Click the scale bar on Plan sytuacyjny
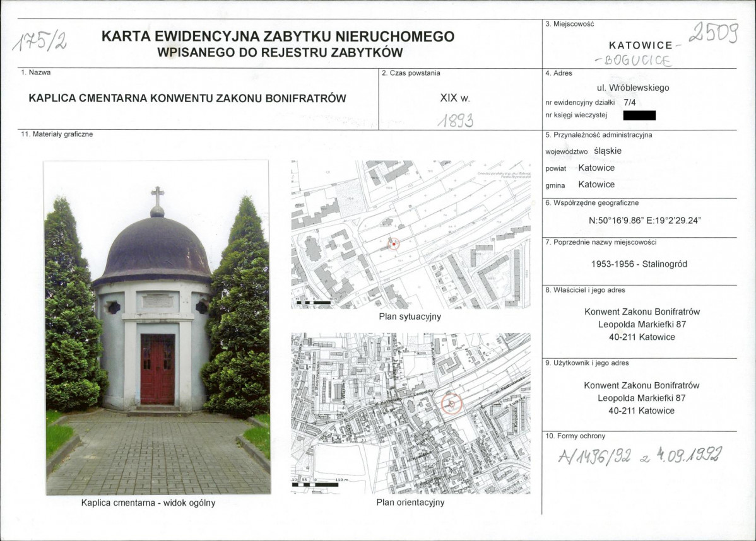Screen dimensions: 756x541 [x=314, y=303]
